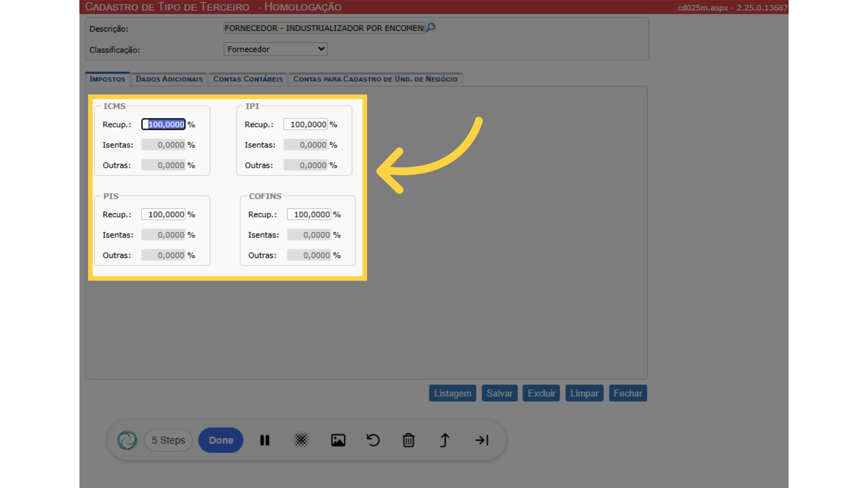Click the IPI Recup. percentage field
This screenshot has height=488, width=868.
(x=306, y=124)
